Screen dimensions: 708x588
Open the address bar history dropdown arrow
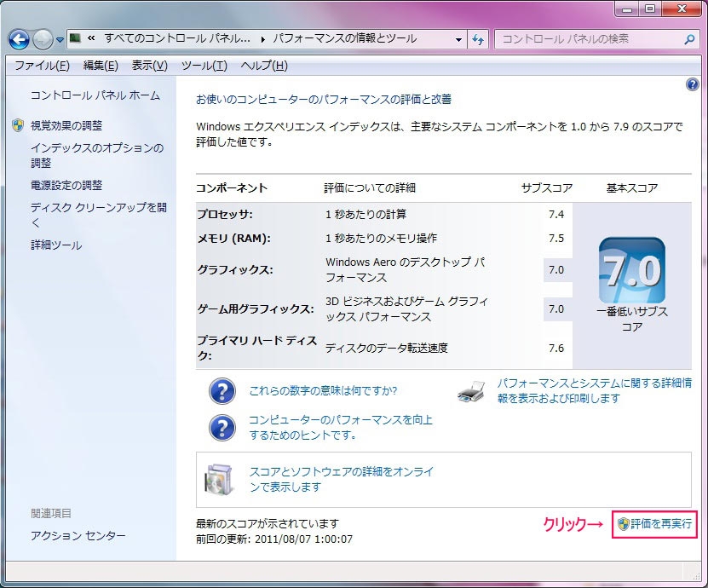pos(458,39)
